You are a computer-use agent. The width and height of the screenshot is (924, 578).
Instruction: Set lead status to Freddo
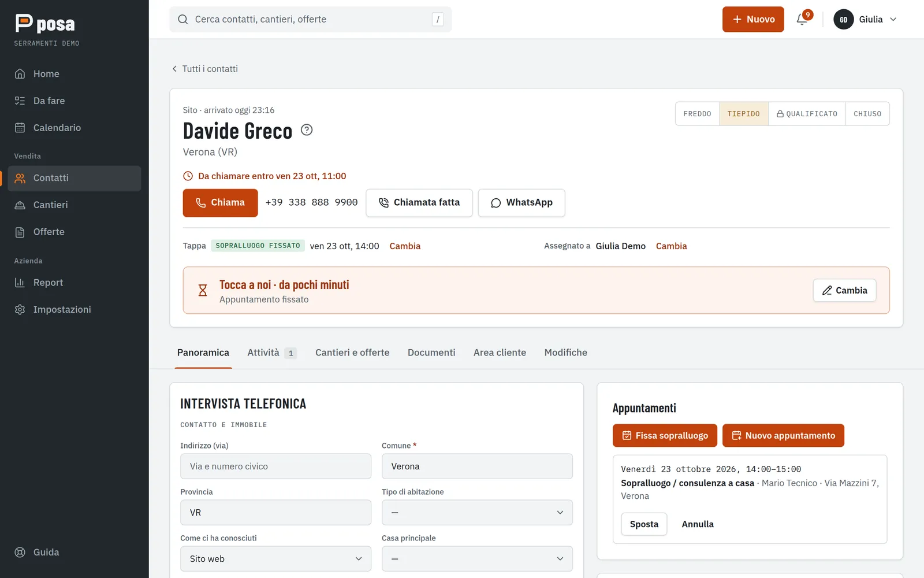tap(697, 114)
